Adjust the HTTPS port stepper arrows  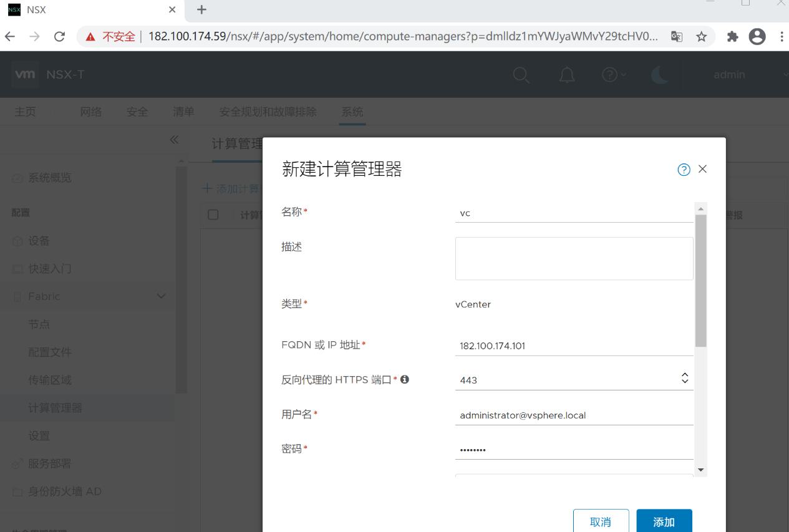(685, 379)
